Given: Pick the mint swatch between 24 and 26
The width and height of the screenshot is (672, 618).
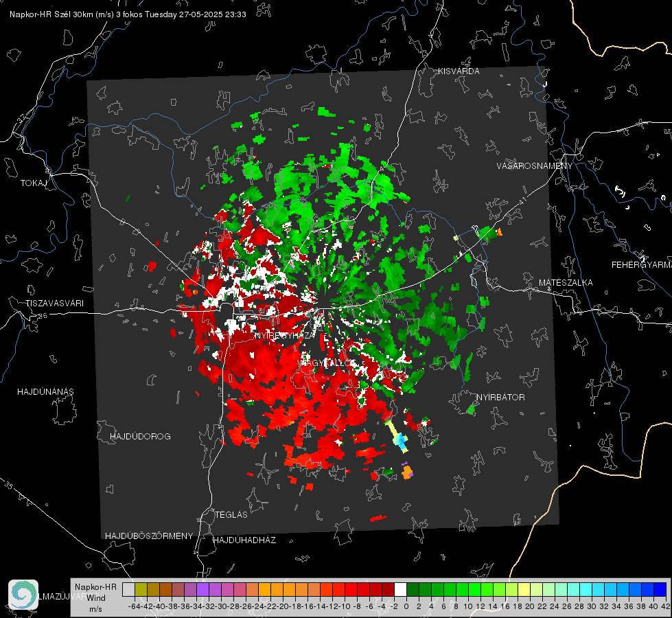Looking at the screenshot, I should click(561, 589).
